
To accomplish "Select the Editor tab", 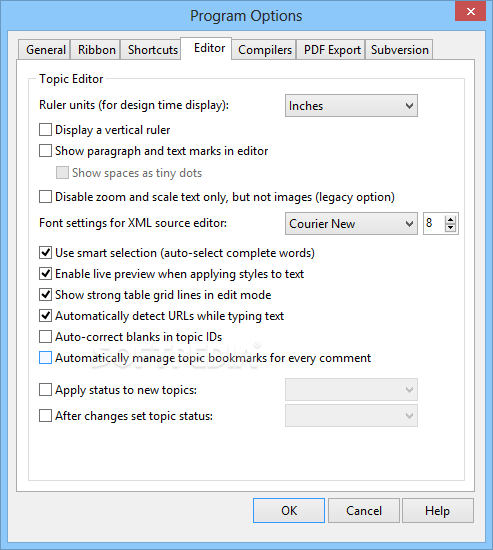I will pyautogui.click(x=206, y=48).
